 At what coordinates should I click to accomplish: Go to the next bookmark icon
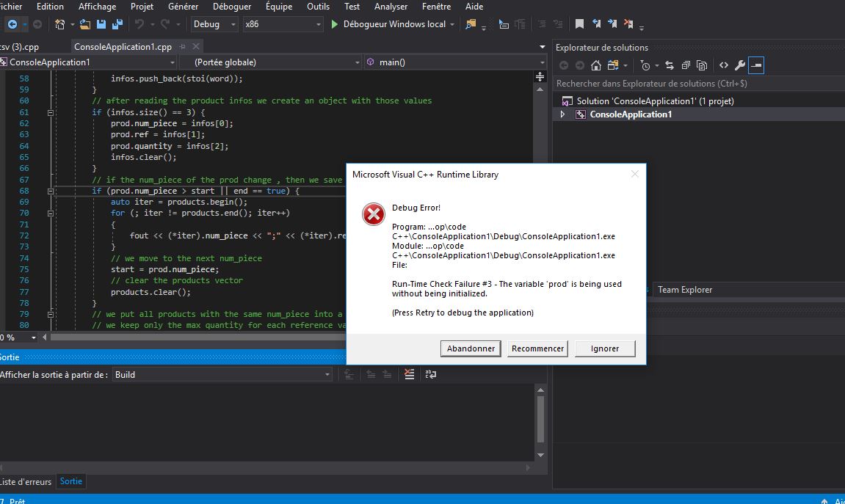[612, 24]
